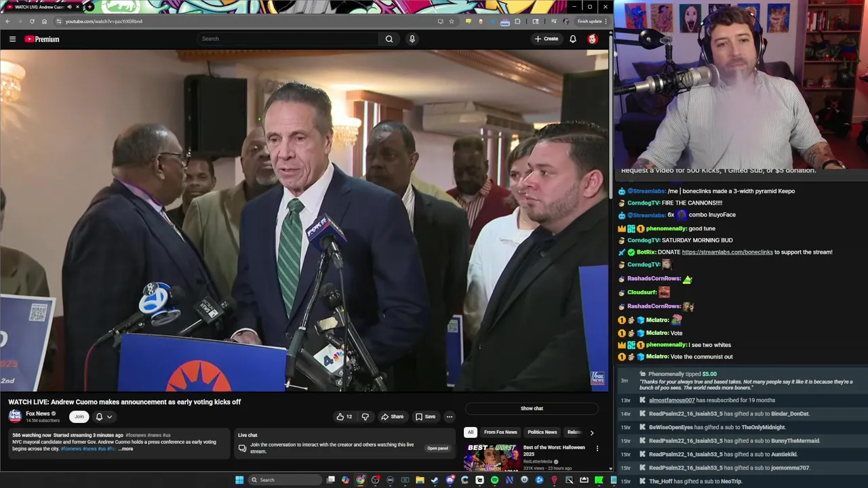868x488 pixels.
Task: Open Task View from the taskbar
Action: (330, 480)
